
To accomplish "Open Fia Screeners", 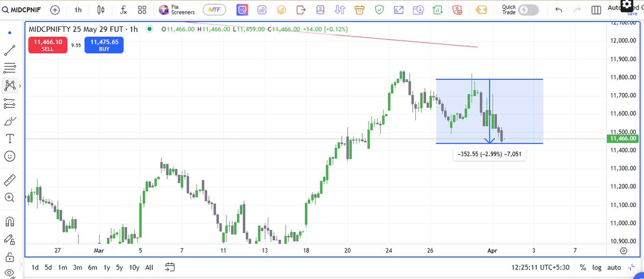I will click(177, 10).
